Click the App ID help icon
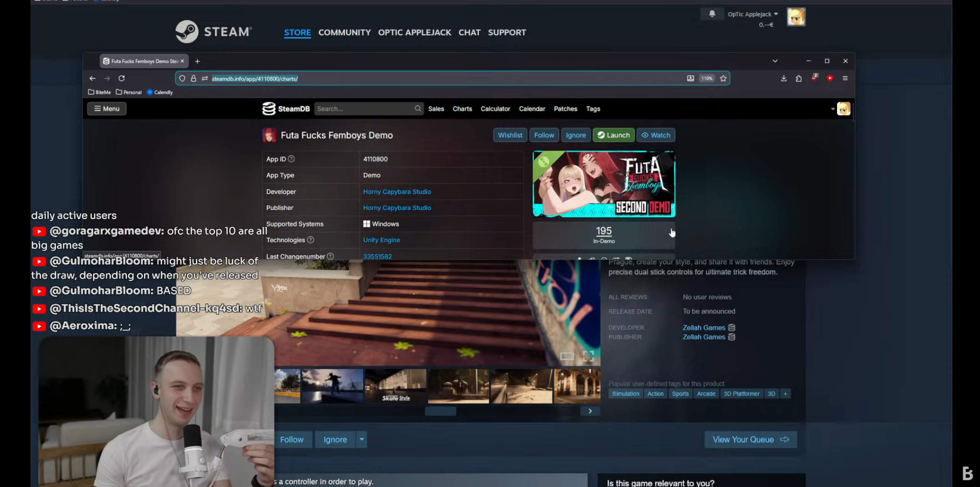This screenshot has height=487, width=980. coord(291,159)
